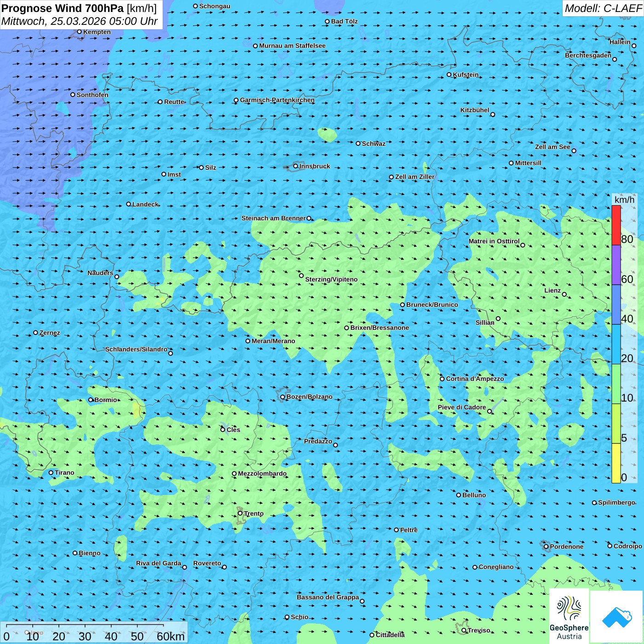The image size is (644, 644).
Task: Click the Kempten location dot
Action: click(x=79, y=32)
